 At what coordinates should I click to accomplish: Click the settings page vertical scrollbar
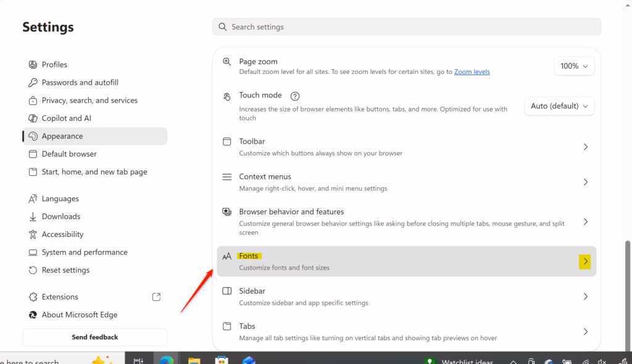coord(628,296)
